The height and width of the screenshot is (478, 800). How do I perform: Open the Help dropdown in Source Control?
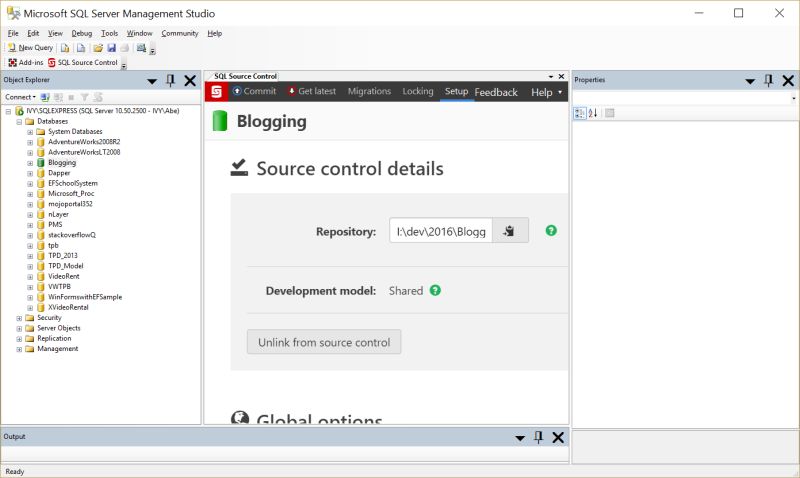click(x=546, y=92)
